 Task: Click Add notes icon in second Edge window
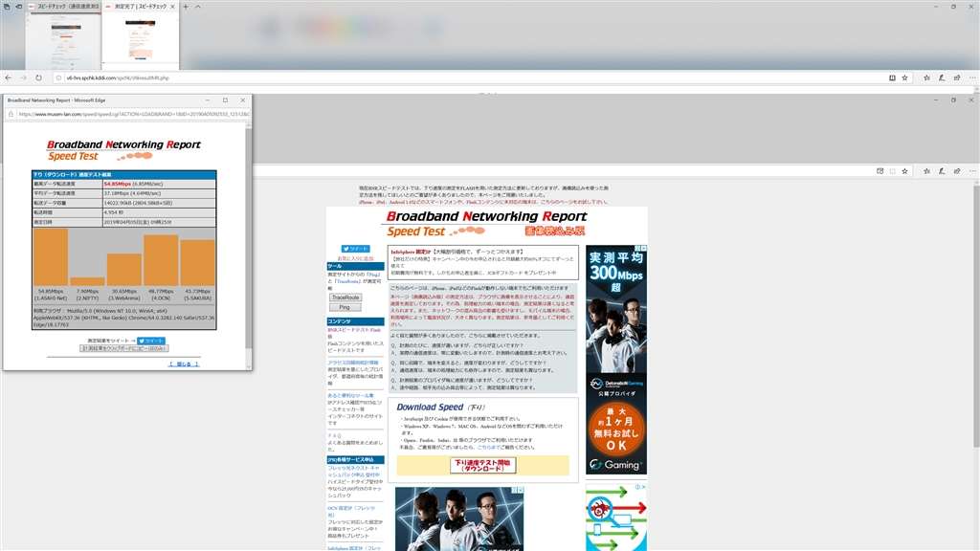[x=942, y=171]
